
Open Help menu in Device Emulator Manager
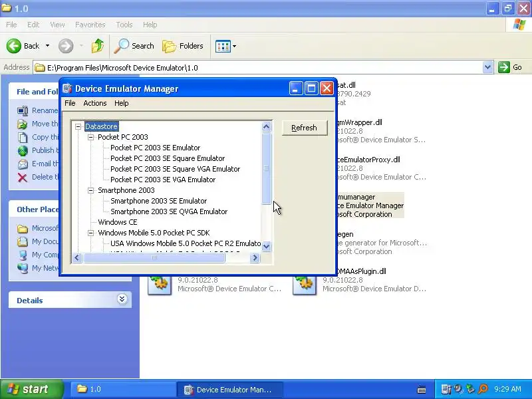click(x=122, y=103)
